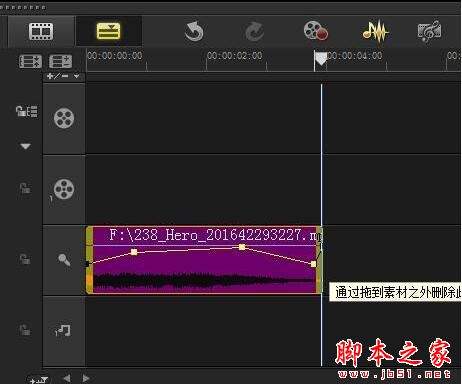Toggle the overlay track ripple lock
The image size is (462, 385).
point(25,188)
